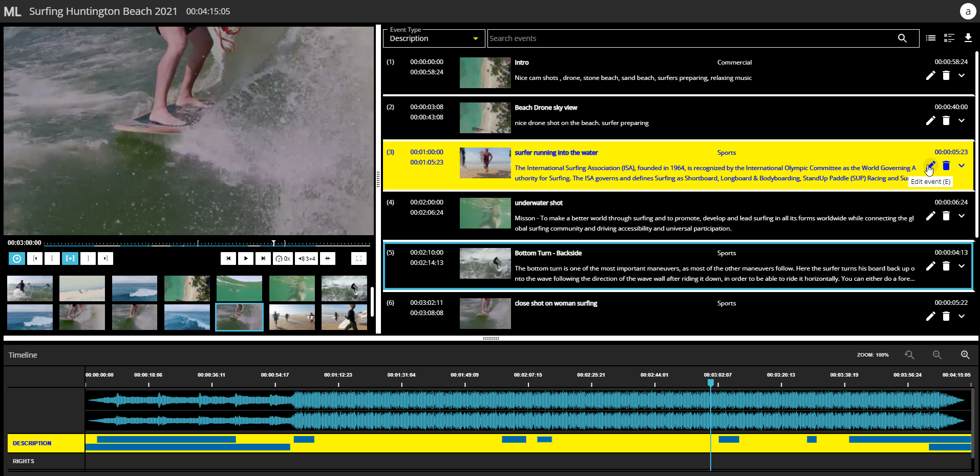Image resolution: width=980 pixels, height=476 pixels.
Task: Download the events list
Action: [x=968, y=38]
